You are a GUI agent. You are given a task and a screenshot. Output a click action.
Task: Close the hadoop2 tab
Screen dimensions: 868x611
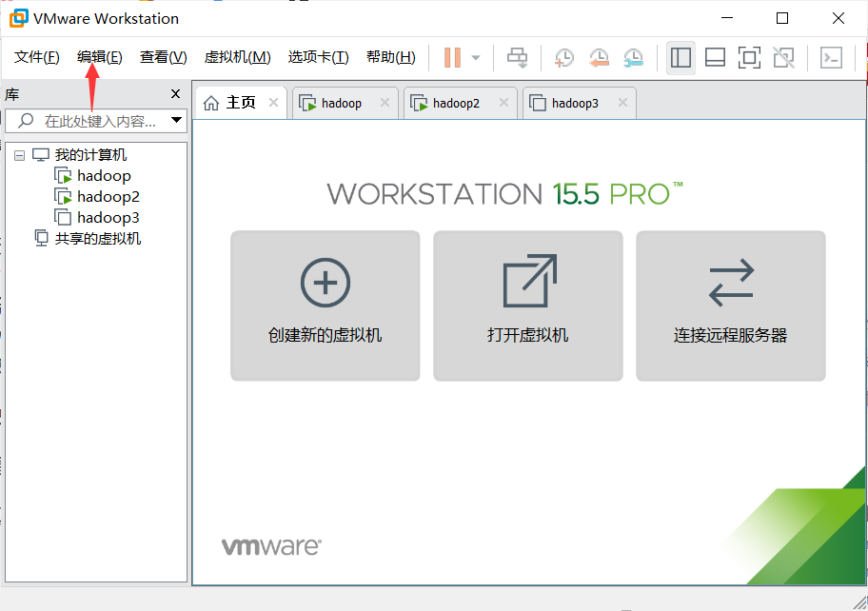(x=503, y=103)
